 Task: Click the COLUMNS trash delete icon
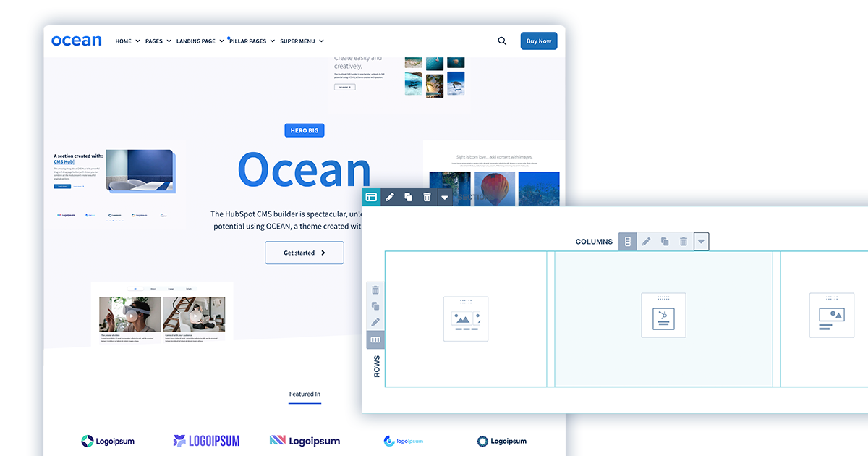684,242
